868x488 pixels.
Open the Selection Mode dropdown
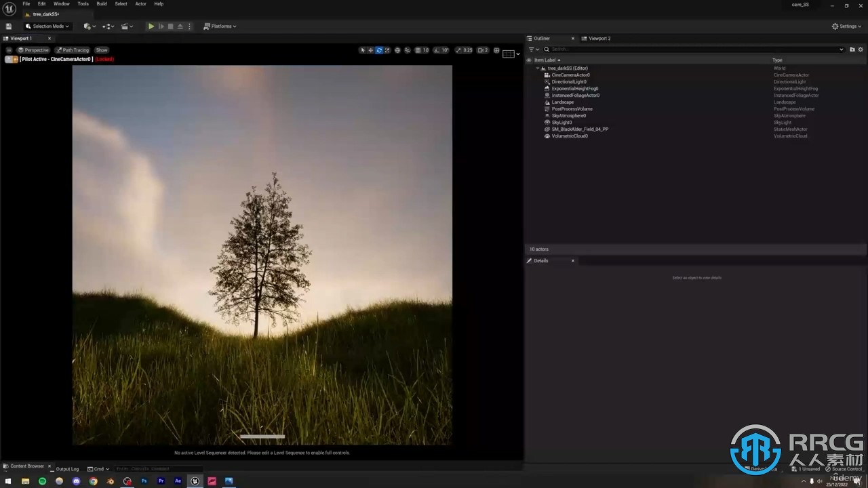pyautogui.click(x=47, y=26)
